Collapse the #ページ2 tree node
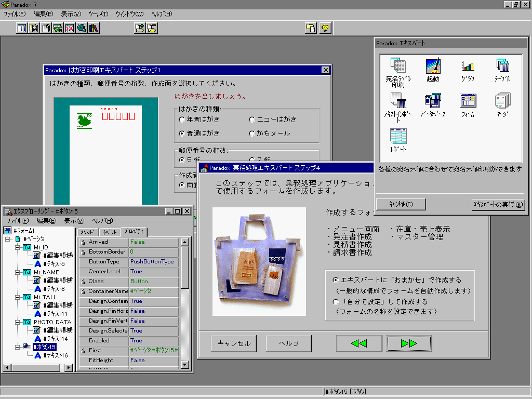This screenshot has height=399, width=532. click(x=7, y=239)
